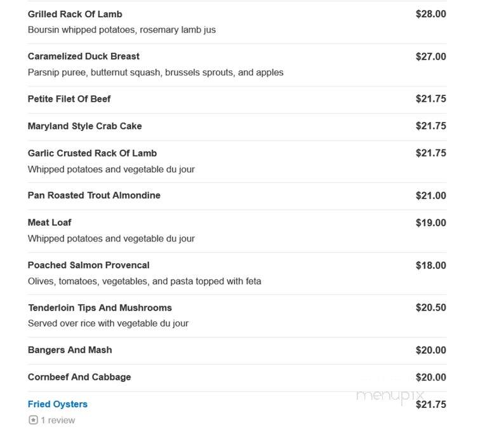Click the Caramelized Duck Breast title
The width and height of the screenshot is (504, 448).
point(84,57)
